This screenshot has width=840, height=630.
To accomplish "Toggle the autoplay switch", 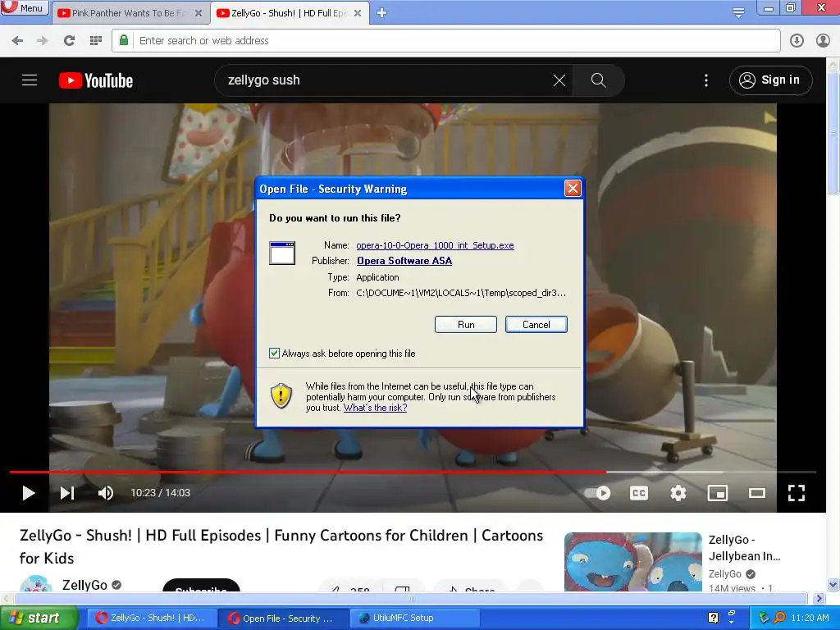I will (597, 493).
